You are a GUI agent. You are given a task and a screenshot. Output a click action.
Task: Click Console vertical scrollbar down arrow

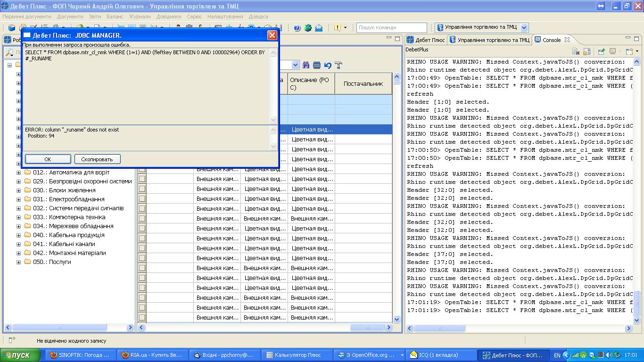pos(637,320)
